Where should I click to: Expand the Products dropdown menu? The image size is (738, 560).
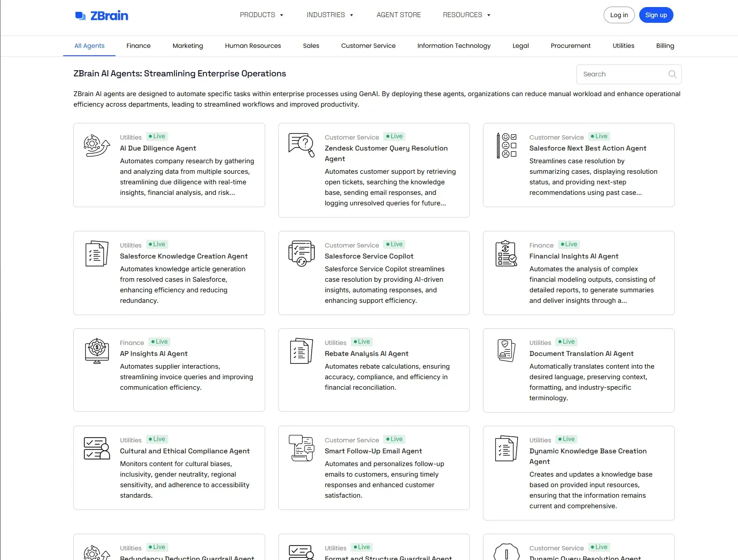click(x=261, y=15)
